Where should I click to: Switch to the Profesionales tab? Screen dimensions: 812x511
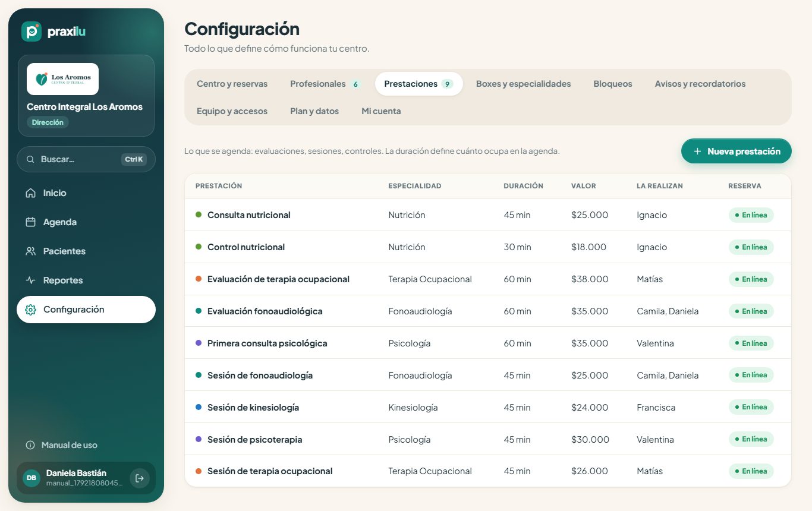[325, 84]
